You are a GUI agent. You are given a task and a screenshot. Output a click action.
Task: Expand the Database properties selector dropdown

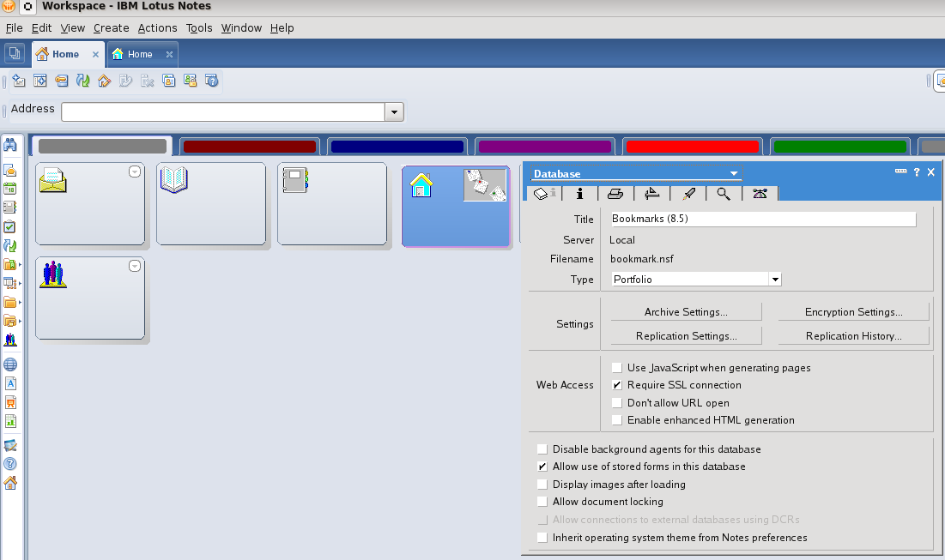734,174
